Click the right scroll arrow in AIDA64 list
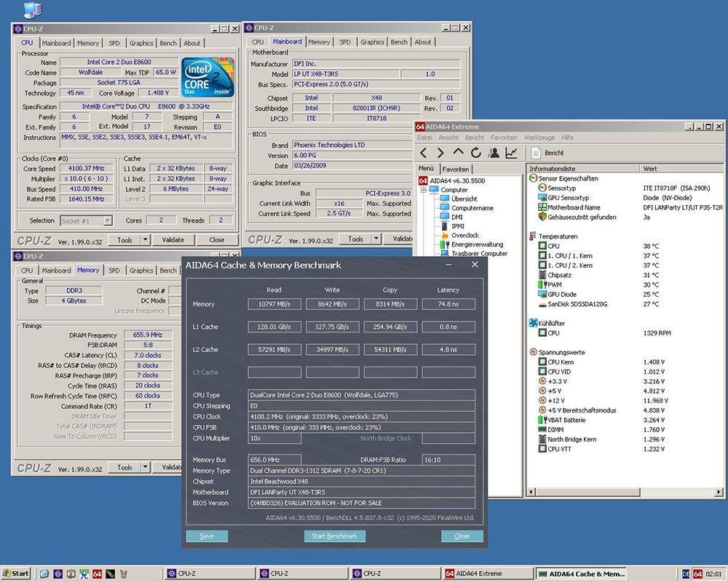728x582 pixels. (719, 492)
